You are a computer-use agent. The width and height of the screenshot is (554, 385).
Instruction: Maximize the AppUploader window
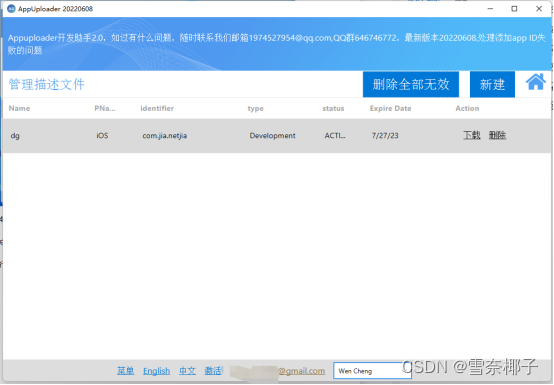514,9
